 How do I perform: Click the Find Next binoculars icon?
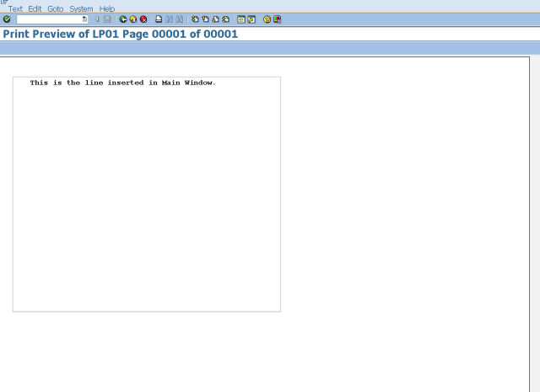(179, 19)
